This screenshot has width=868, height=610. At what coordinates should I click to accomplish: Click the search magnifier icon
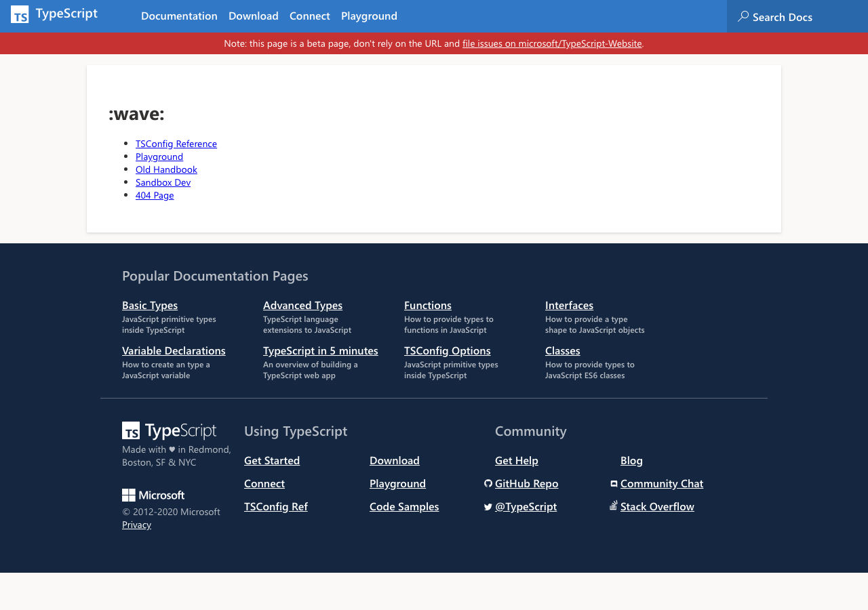coord(743,16)
